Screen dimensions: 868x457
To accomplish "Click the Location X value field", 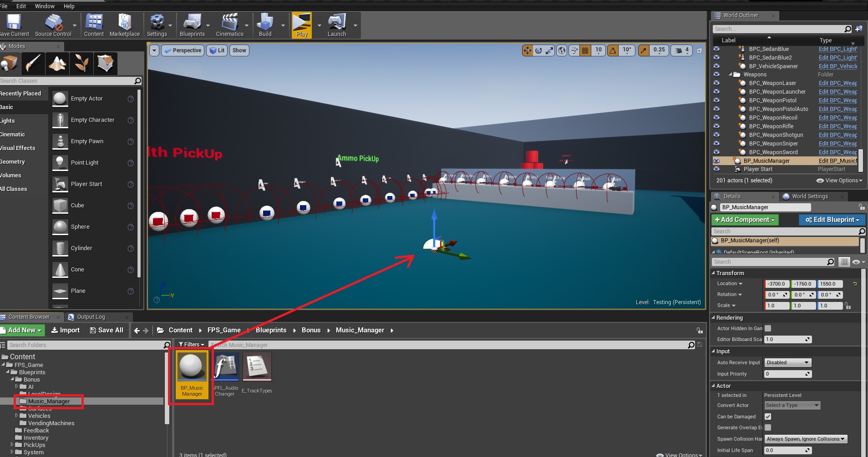I will 777,284.
